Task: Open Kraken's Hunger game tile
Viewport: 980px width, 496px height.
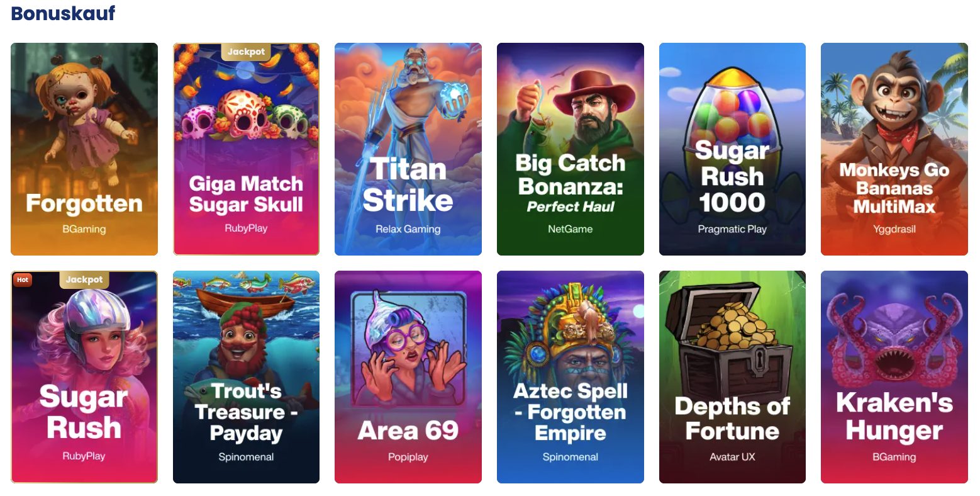Action: [894, 377]
